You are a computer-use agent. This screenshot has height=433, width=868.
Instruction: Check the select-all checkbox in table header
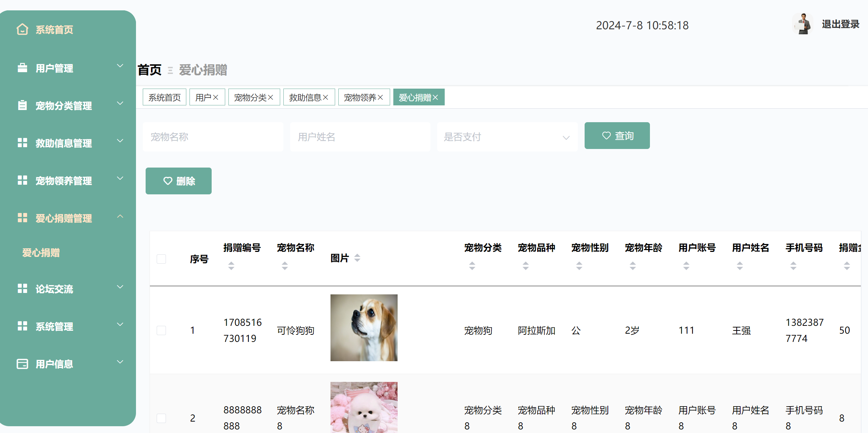coord(161,259)
